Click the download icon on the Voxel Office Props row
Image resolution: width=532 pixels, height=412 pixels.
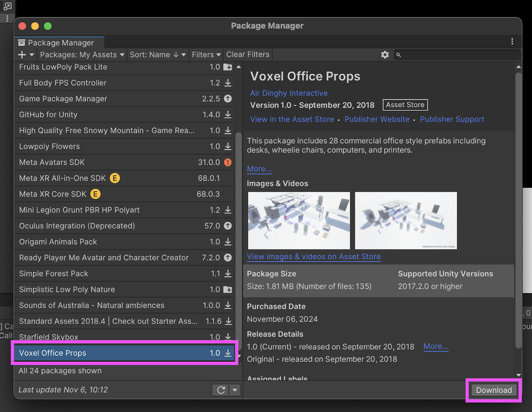coord(228,353)
